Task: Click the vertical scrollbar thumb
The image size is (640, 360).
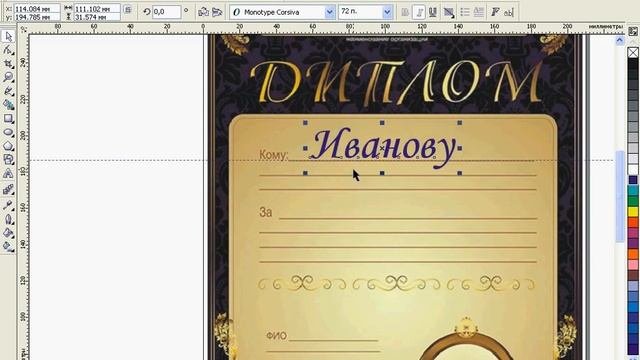Action: [620, 196]
